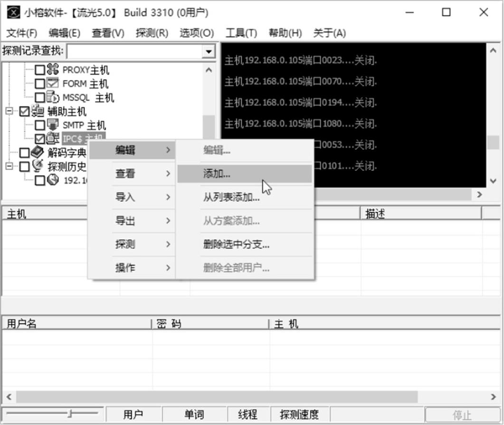
Task: Click the 单词 status bar pane
Action: pos(194,415)
